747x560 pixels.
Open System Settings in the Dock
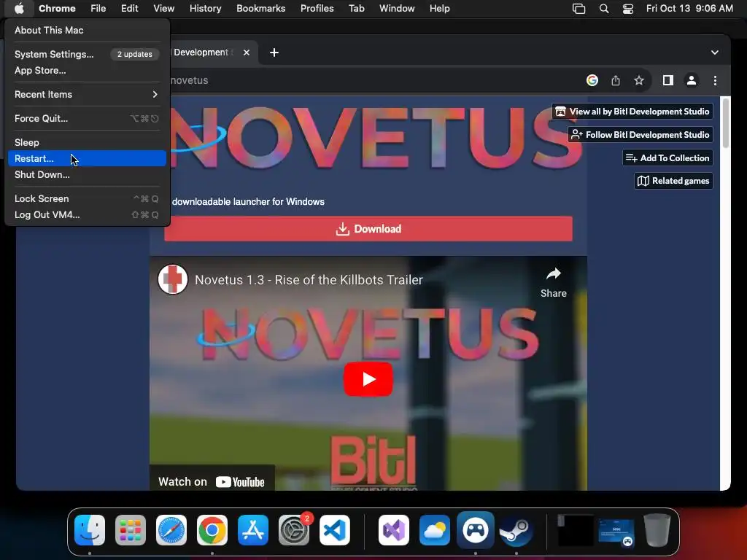(x=294, y=530)
